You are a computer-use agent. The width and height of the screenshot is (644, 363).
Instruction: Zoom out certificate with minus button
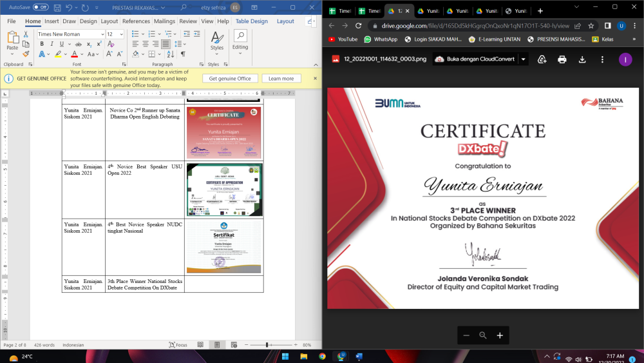tap(466, 335)
